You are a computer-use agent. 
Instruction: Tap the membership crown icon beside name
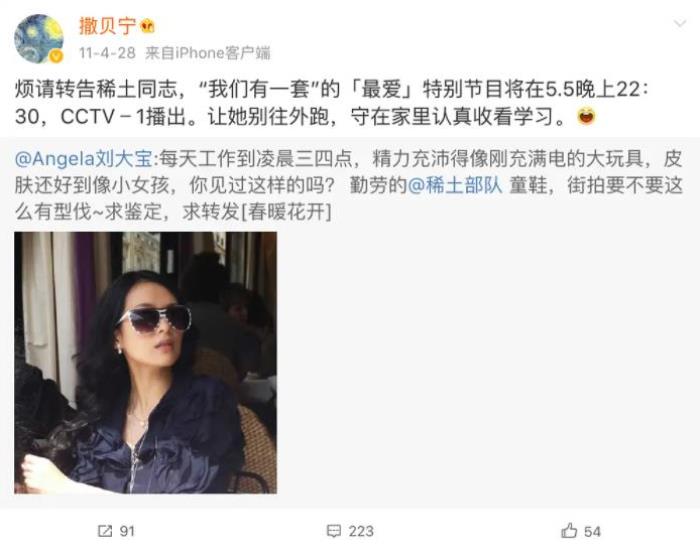(147, 26)
